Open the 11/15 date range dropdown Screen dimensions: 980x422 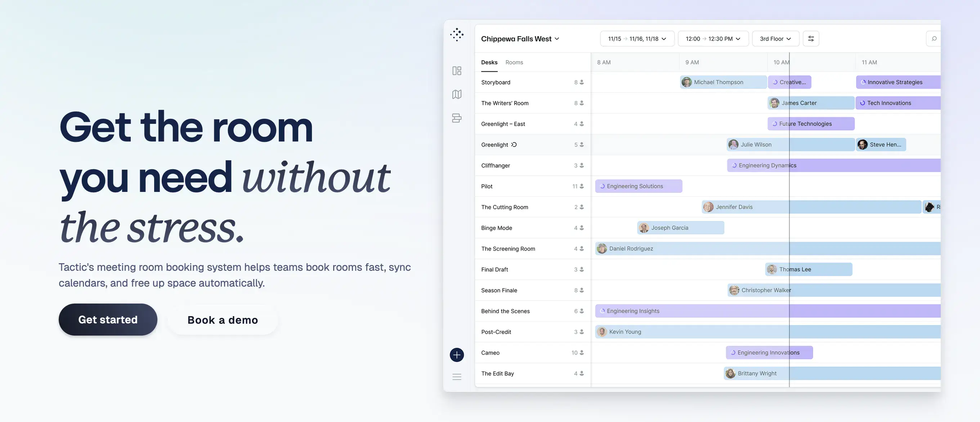click(x=637, y=39)
